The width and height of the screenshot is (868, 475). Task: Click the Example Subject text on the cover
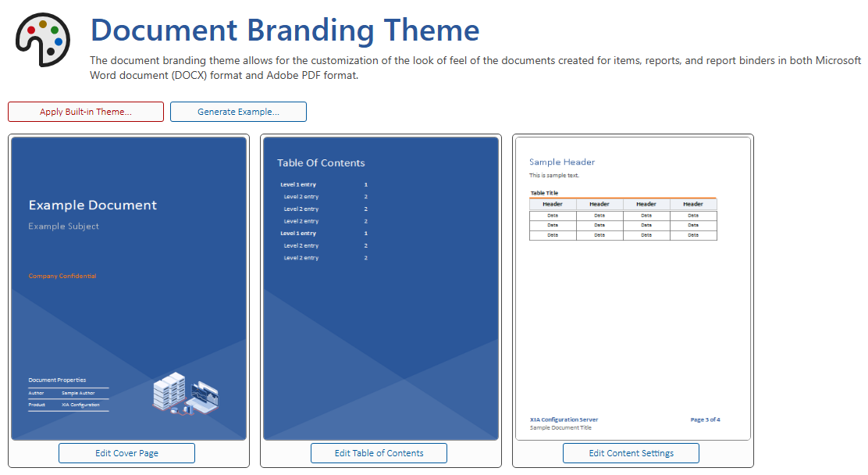[64, 227]
